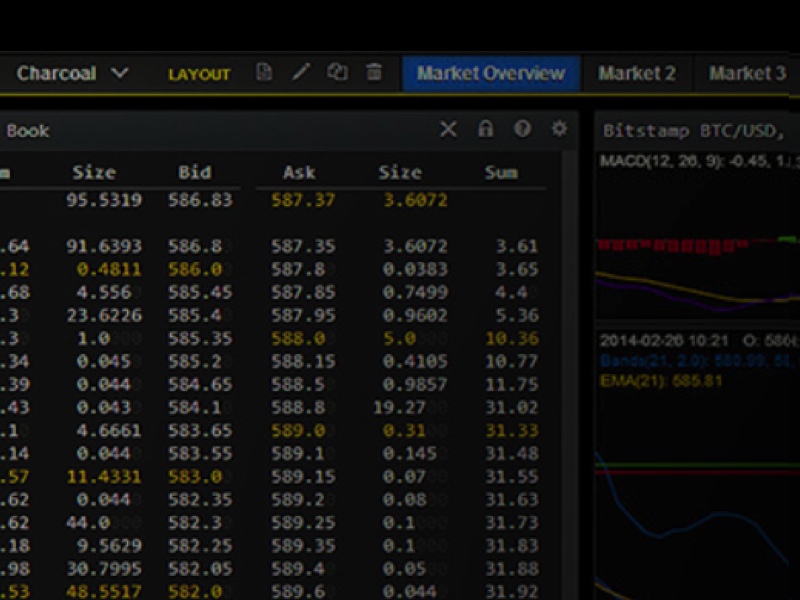Select the Market 3 tab

[747, 73]
